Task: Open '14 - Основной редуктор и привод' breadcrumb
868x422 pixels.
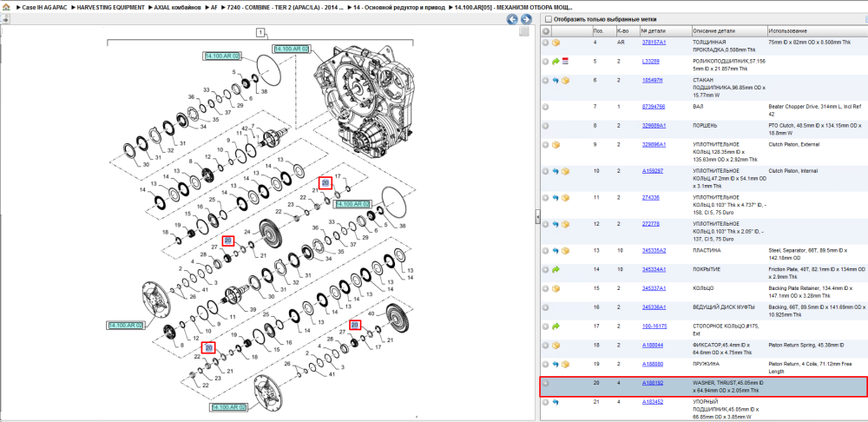Action: (400, 8)
